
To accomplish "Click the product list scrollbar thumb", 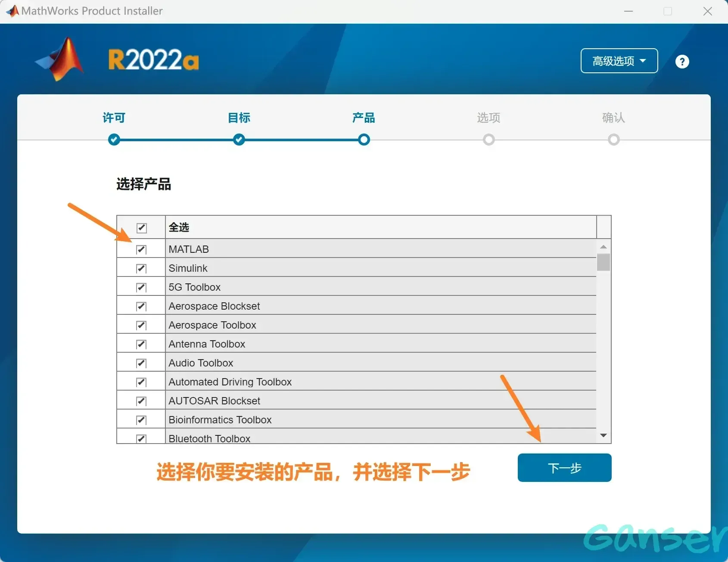I will coord(603,262).
